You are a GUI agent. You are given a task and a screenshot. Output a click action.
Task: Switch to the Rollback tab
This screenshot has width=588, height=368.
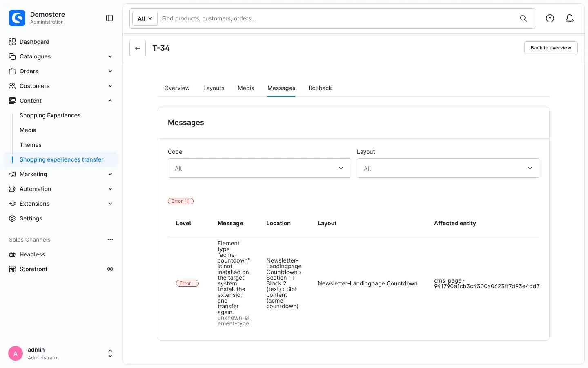coord(320,88)
